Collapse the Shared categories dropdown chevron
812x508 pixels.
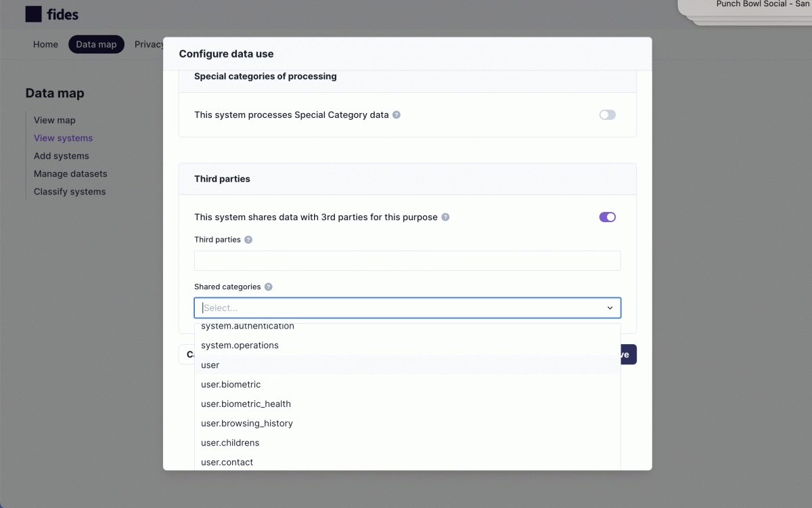pyautogui.click(x=610, y=308)
